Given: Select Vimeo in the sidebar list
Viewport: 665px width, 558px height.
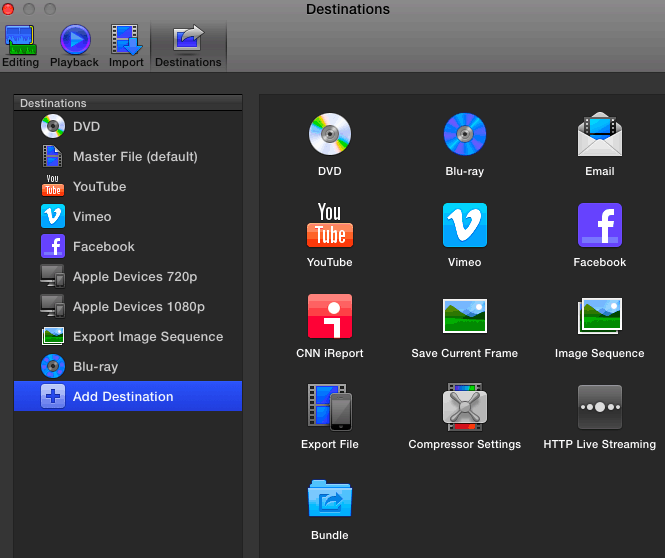Looking at the screenshot, I should [x=128, y=217].
